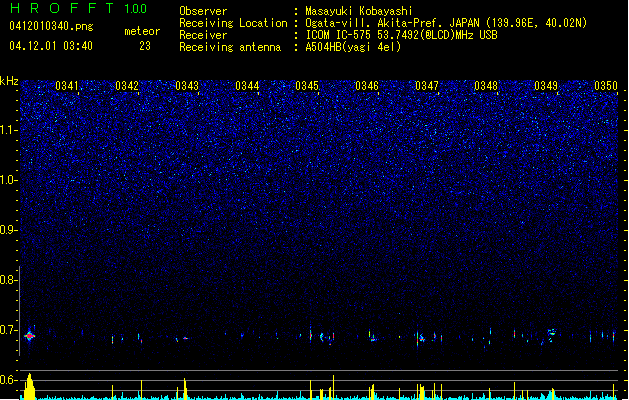Click the 'Receiving antenna' label
This screenshot has height=400, width=629.
tap(230, 47)
